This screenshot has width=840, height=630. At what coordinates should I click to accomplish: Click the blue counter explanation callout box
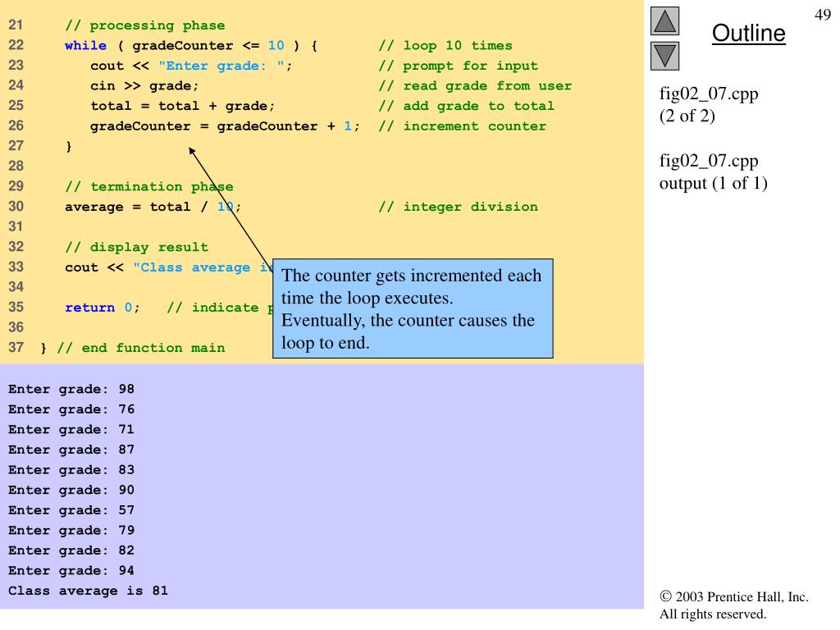pyautogui.click(x=413, y=308)
